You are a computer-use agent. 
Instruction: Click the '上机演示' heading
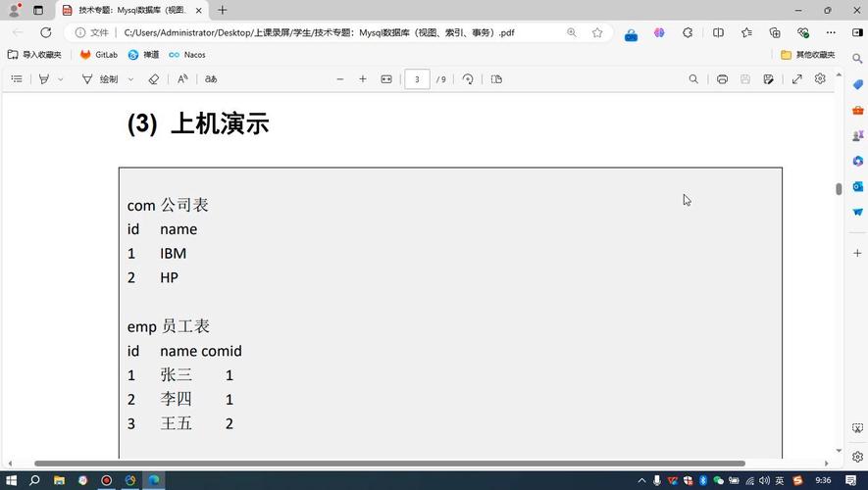(x=220, y=122)
